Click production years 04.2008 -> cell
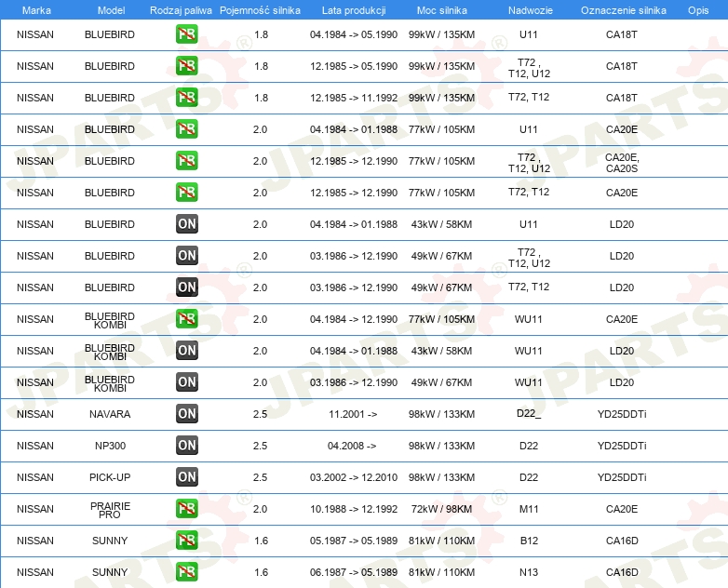Image resolution: width=728 pixels, height=588 pixels. tap(352, 446)
